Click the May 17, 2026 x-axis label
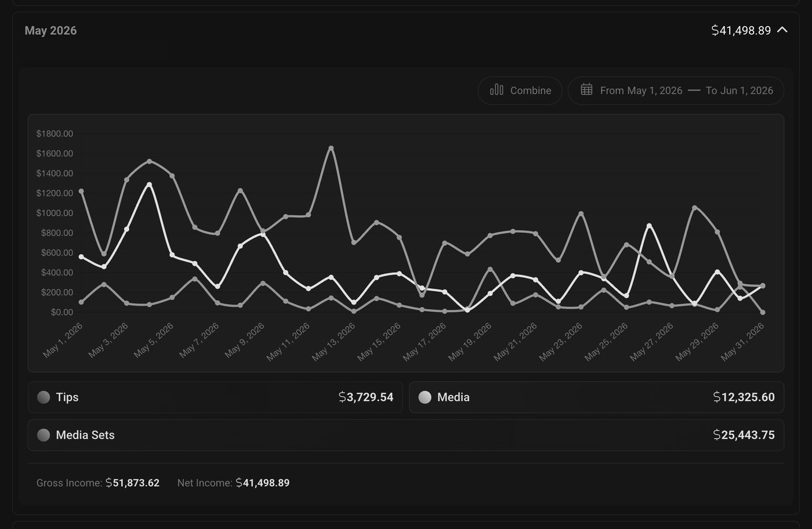 click(425, 342)
